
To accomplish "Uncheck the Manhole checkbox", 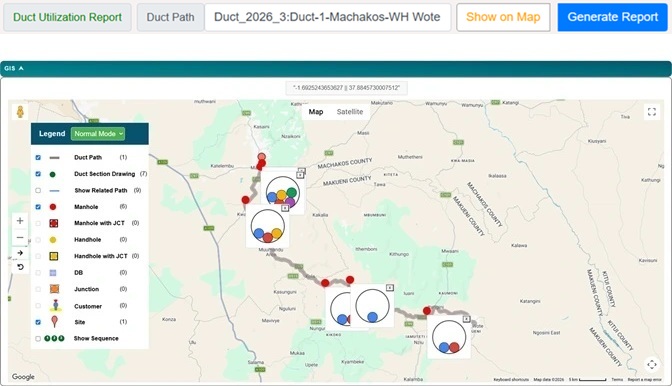I will pyautogui.click(x=38, y=207).
